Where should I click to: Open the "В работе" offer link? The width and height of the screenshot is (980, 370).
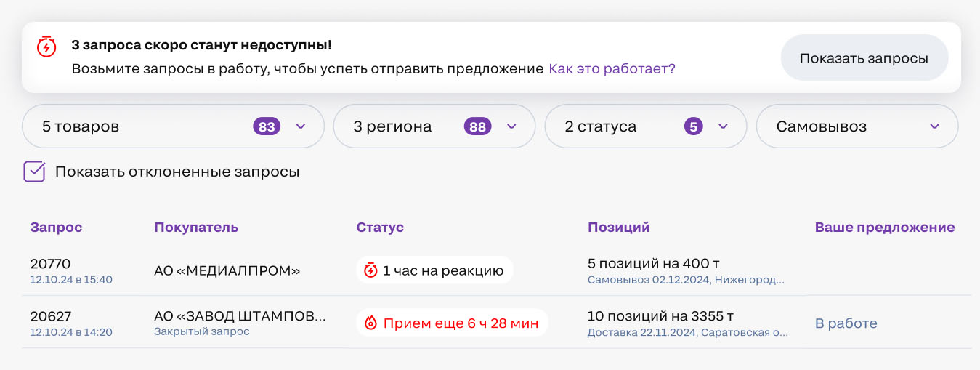tap(846, 323)
